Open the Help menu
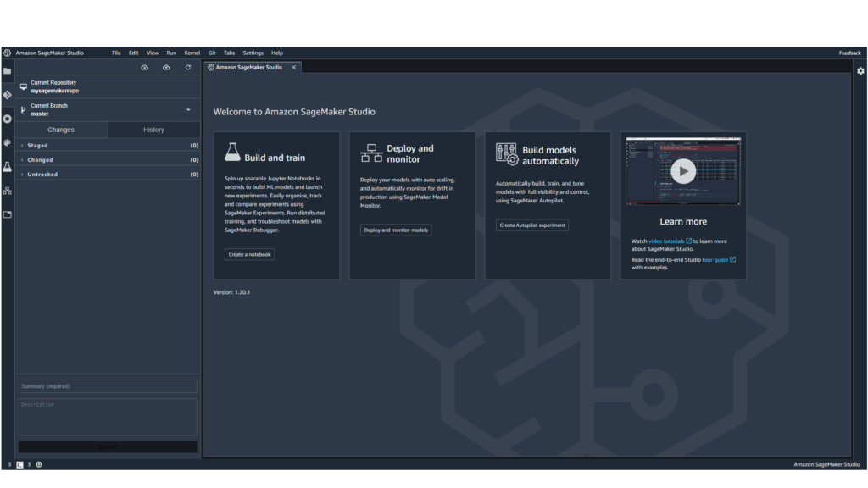Image resolution: width=868 pixels, height=488 pixels. (277, 53)
